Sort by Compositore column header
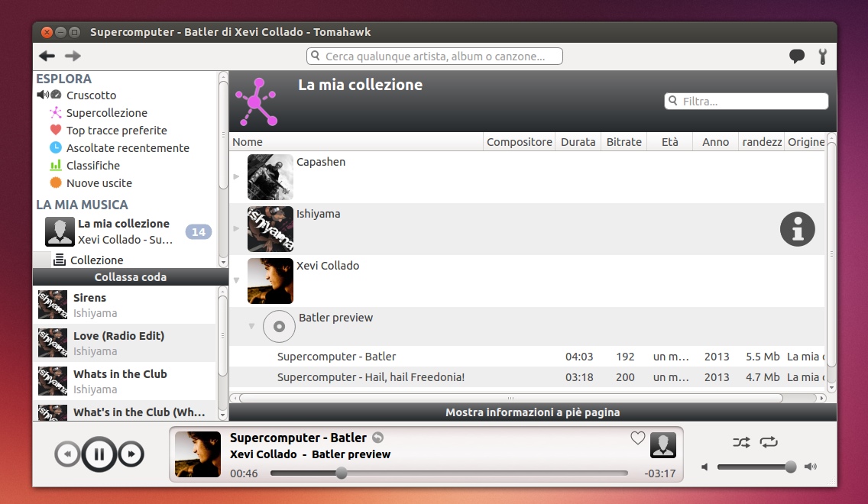 [520, 142]
